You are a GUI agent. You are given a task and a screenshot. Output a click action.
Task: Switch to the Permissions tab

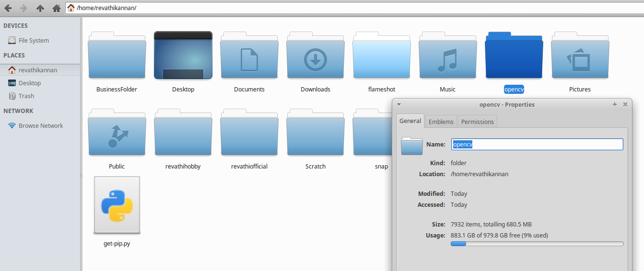[478, 122]
